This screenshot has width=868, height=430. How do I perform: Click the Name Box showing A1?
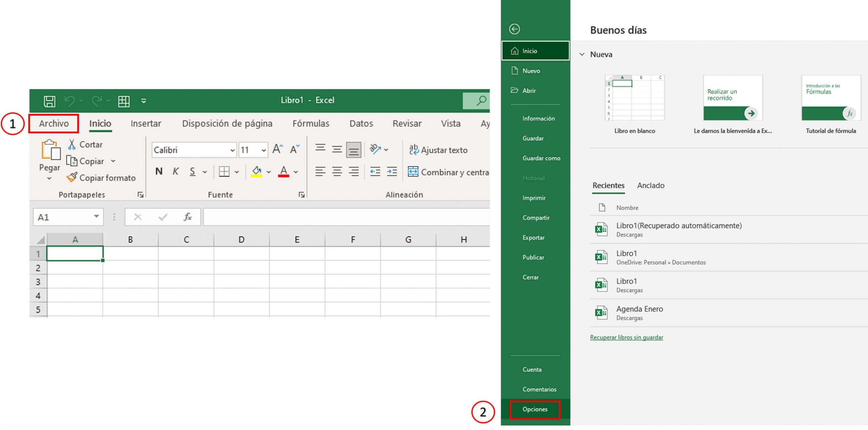[63, 217]
